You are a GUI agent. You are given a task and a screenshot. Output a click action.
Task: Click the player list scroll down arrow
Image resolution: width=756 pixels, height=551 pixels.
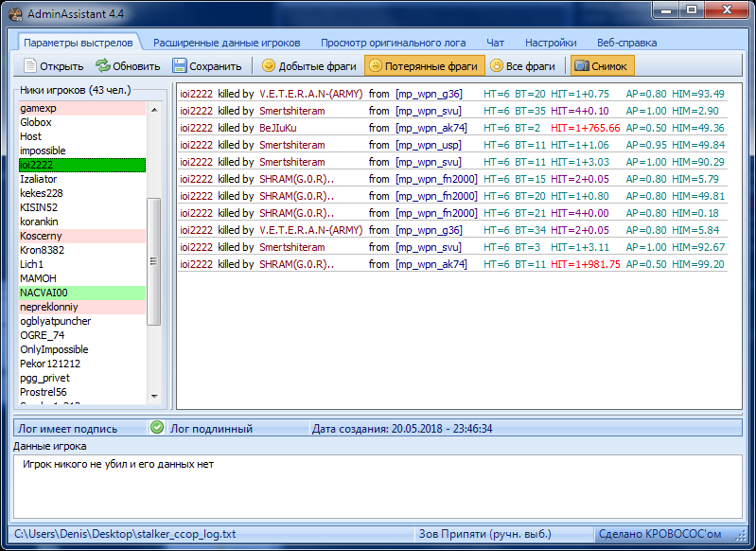[154, 396]
